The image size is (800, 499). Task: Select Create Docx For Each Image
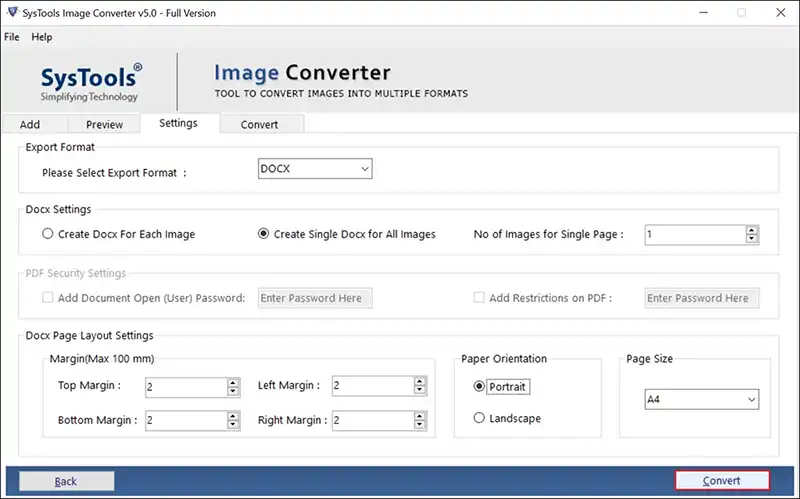pyautogui.click(x=118, y=234)
